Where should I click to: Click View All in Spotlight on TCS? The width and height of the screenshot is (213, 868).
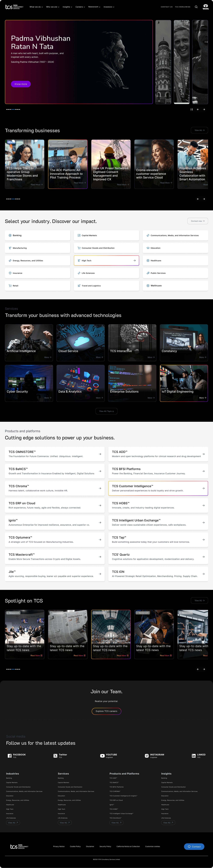point(200,600)
